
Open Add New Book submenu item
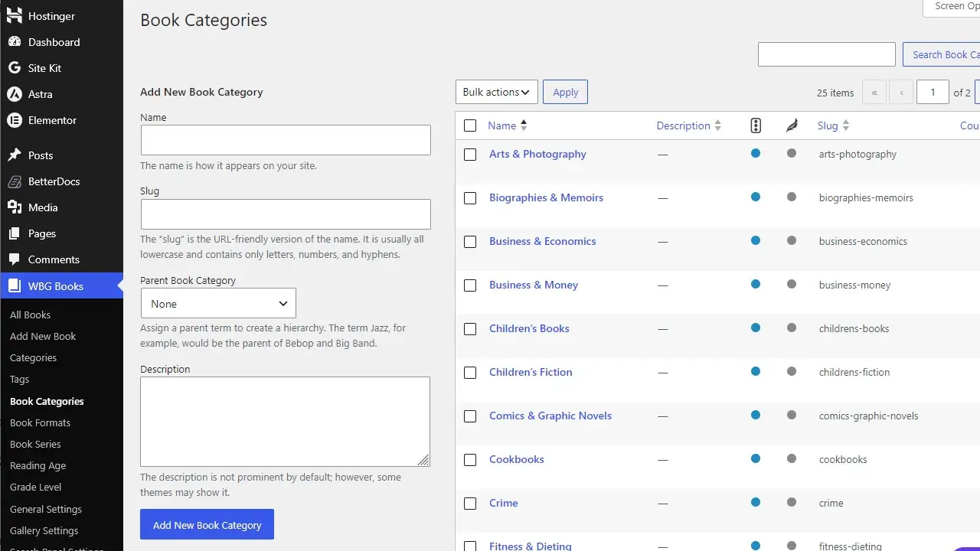pos(43,336)
